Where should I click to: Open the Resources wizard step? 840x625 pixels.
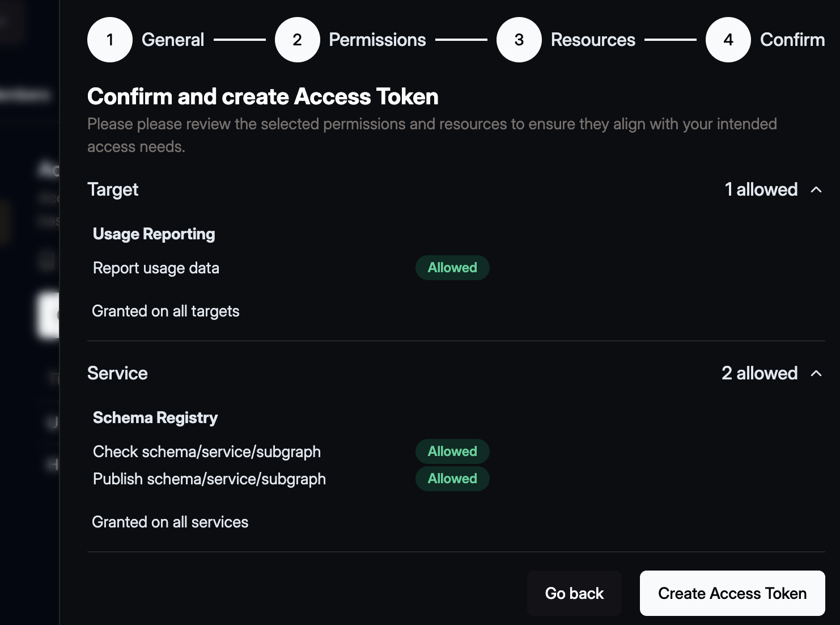click(593, 39)
